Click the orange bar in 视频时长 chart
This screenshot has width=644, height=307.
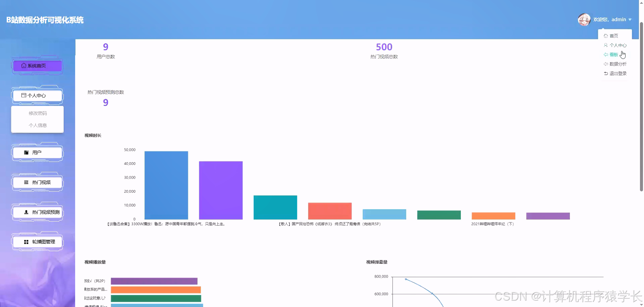493,216
